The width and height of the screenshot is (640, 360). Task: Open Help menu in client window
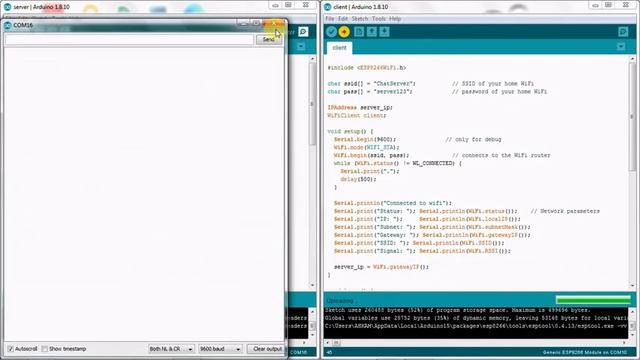395,19
